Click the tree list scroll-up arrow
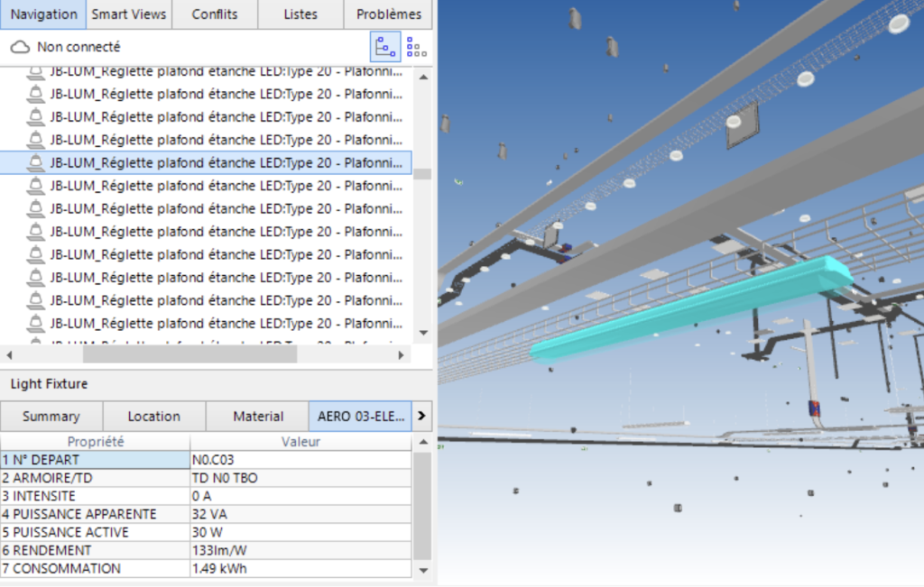 (x=421, y=78)
